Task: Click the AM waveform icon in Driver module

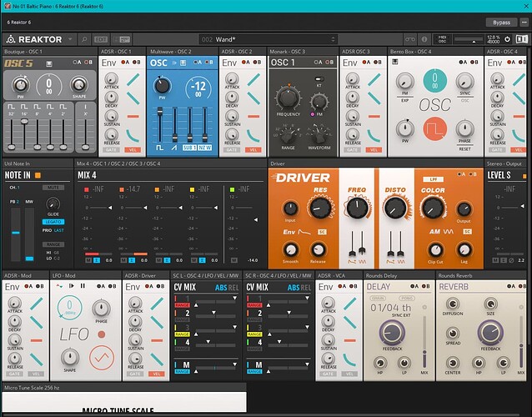Action: 448,232
